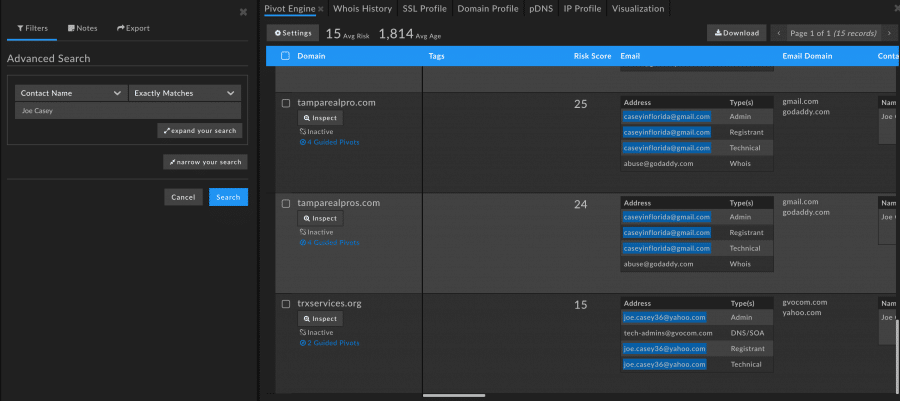Toggle the select-all checkbox in header

click(285, 56)
